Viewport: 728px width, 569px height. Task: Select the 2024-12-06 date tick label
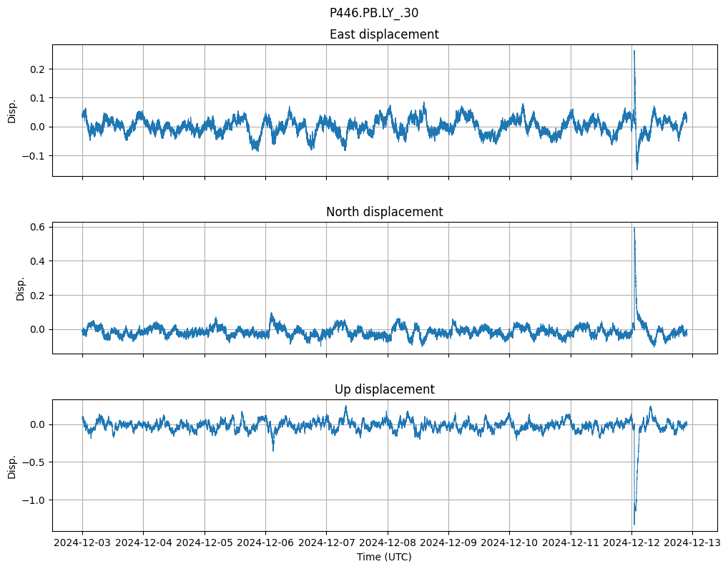coord(265,543)
